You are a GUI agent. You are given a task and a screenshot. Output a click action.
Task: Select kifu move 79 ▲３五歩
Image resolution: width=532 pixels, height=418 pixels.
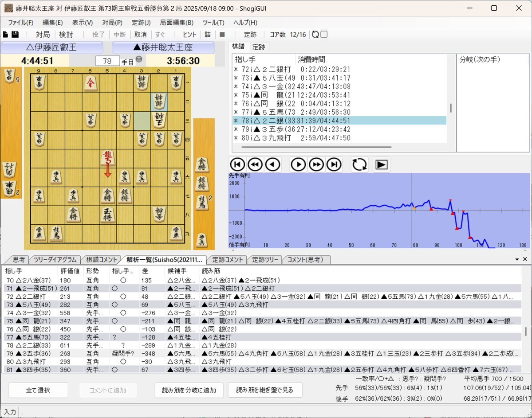339,129
